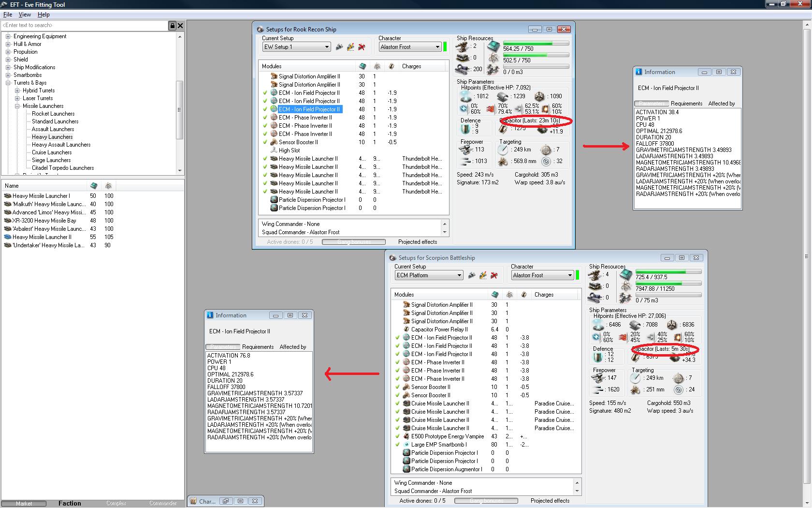The image size is (812, 508).
Task: Click the Rook CPU resource chip icon
Action: (x=493, y=46)
